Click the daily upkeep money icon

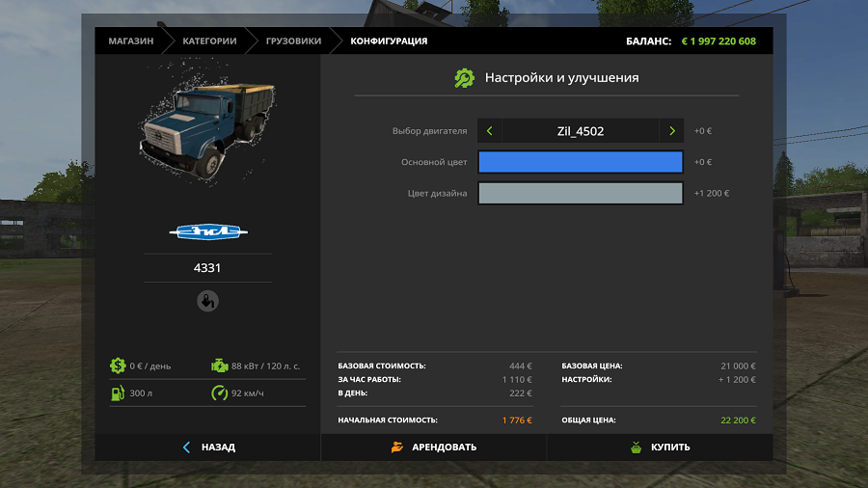118,366
